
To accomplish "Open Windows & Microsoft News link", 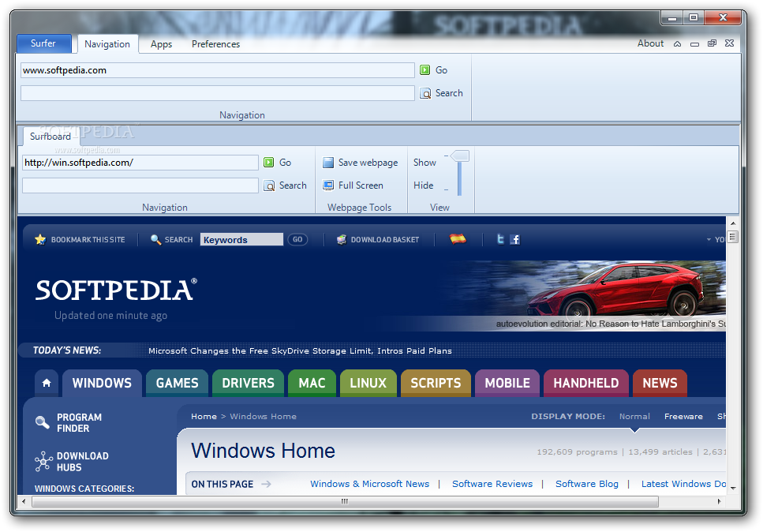I will tap(370, 484).
